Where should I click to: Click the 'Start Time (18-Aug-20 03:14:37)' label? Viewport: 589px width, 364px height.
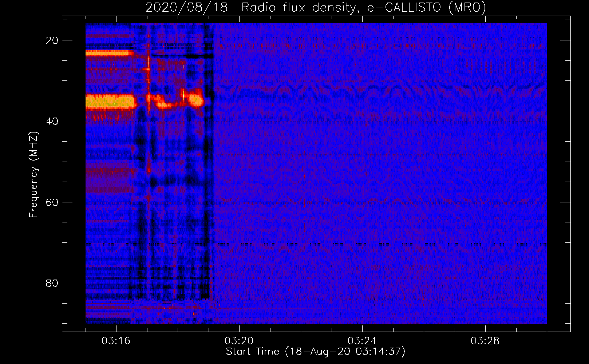[x=316, y=352]
